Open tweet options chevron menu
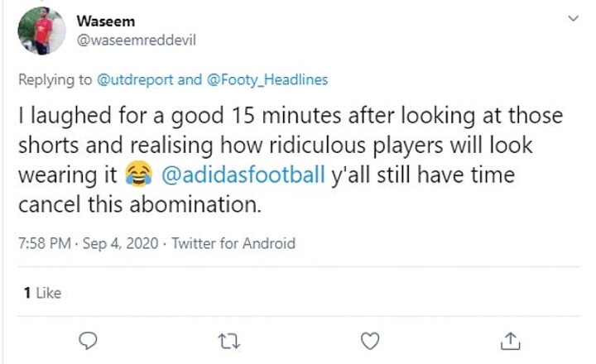The height and width of the screenshot is (364, 596). click(x=572, y=18)
